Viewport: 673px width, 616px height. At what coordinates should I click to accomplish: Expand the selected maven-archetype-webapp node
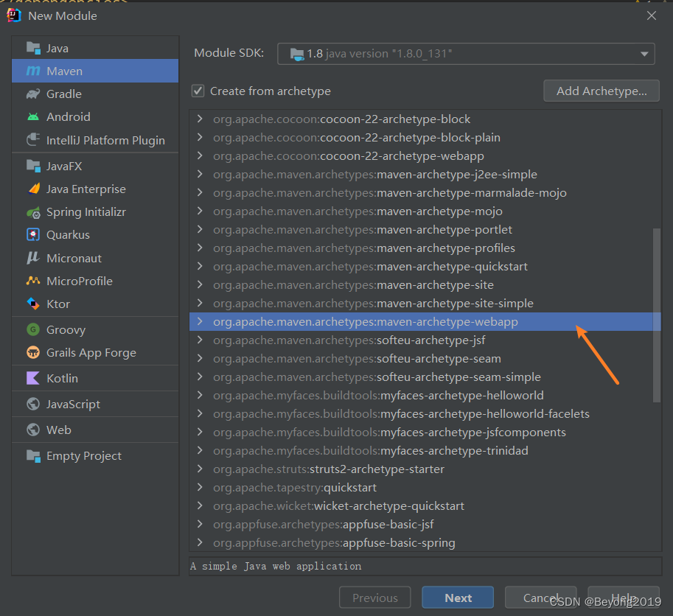(x=200, y=322)
